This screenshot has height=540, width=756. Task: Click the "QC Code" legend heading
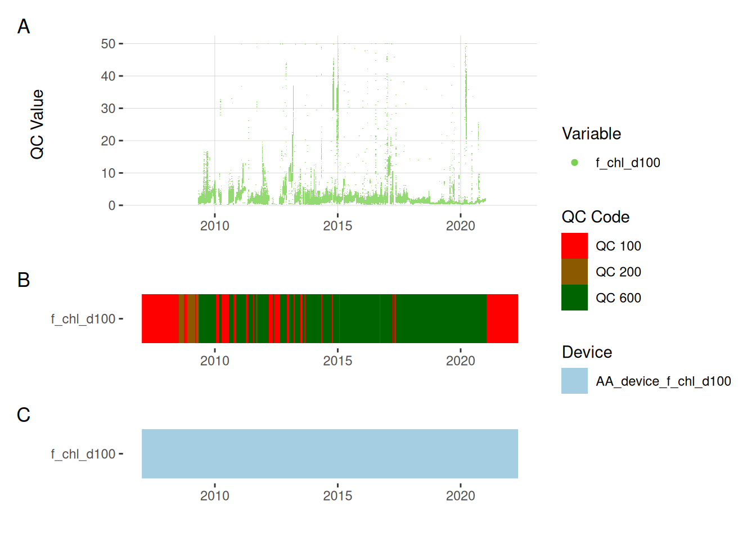pyautogui.click(x=595, y=217)
